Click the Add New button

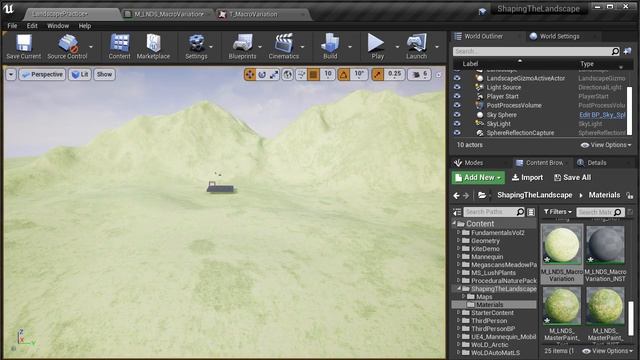pyautogui.click(x=478, y=178)
